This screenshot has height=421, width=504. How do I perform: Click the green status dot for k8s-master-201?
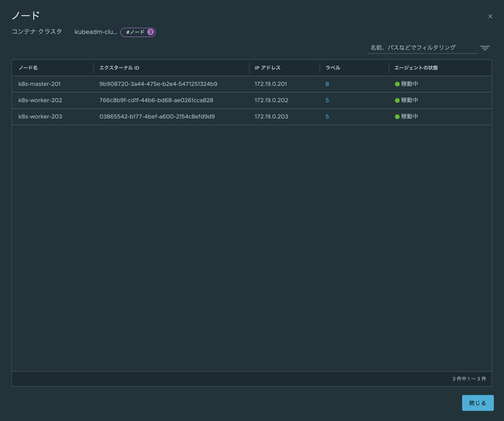tap(397, 84)
